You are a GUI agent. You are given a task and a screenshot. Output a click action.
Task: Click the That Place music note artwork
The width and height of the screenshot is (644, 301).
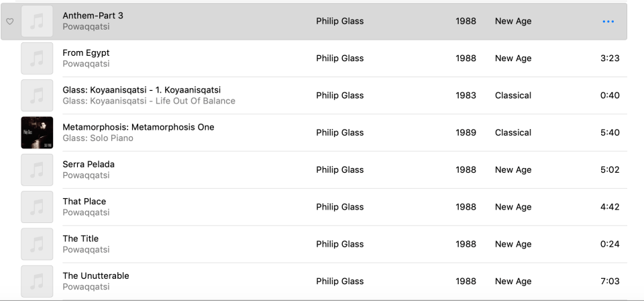pos(37,207)
